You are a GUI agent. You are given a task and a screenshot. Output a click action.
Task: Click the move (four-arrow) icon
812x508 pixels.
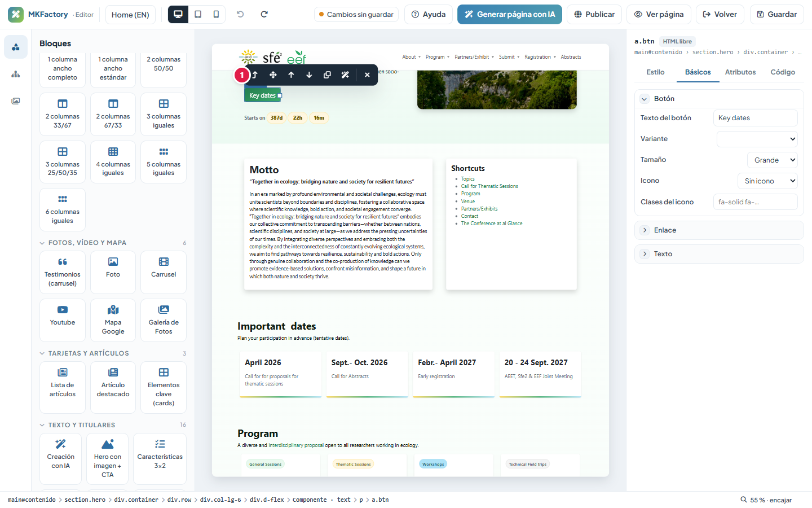[273, 75]
